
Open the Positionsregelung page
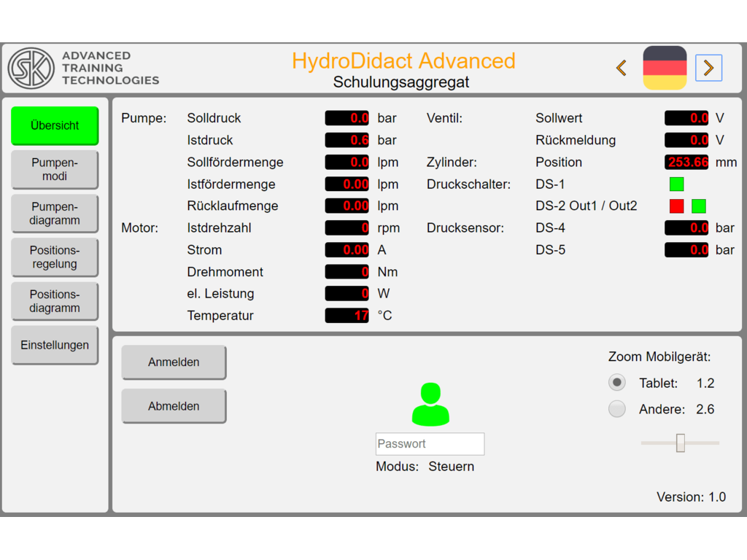55,257
